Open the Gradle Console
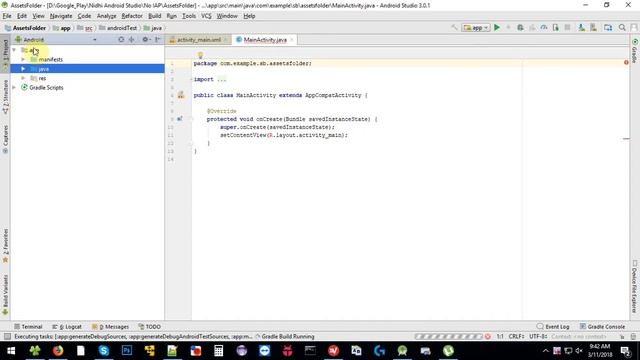 pyautogui.click(x=602, y=327)
